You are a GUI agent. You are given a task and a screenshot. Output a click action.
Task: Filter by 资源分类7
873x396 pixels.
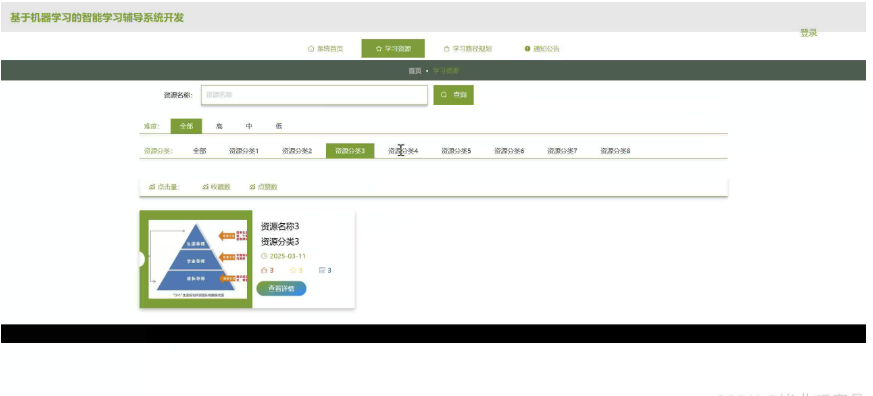tap(562, 151)
